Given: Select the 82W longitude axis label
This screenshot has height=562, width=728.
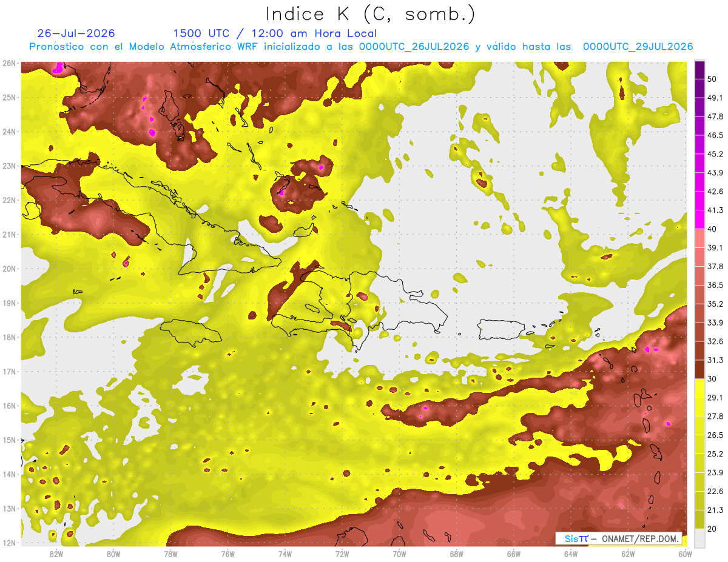Looking at the screenshot, I should [x=56, y=554].
